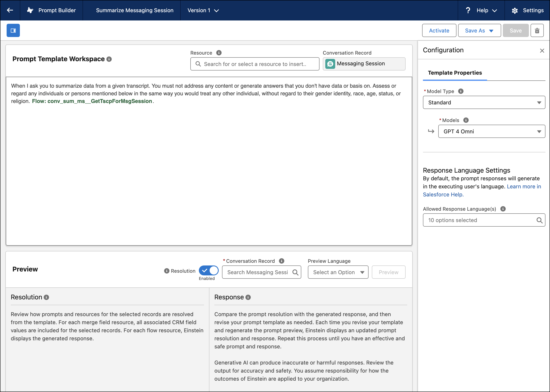The height and width of the screenshot is (392, 550).
Task: Click the Enabled label under the toggle
Action: (x=207, y=278)
